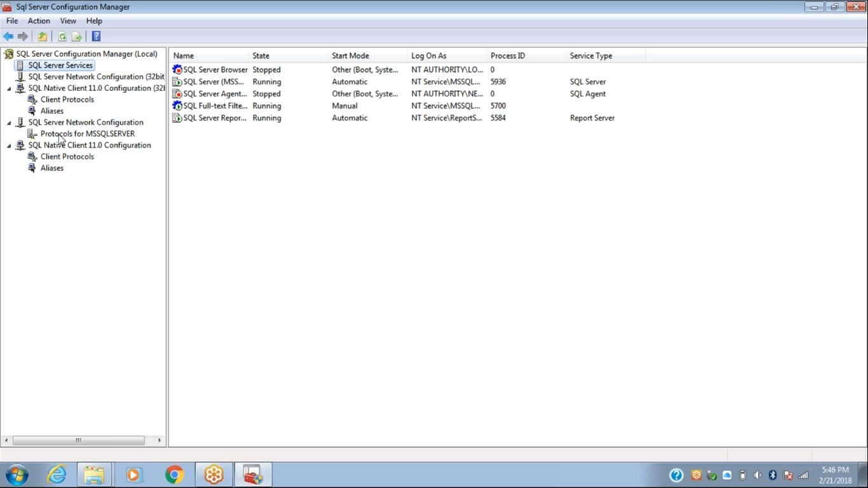The image size is (868, 488).
Task: Click the SQL Agent service type cell
Action: click(588, 94)
